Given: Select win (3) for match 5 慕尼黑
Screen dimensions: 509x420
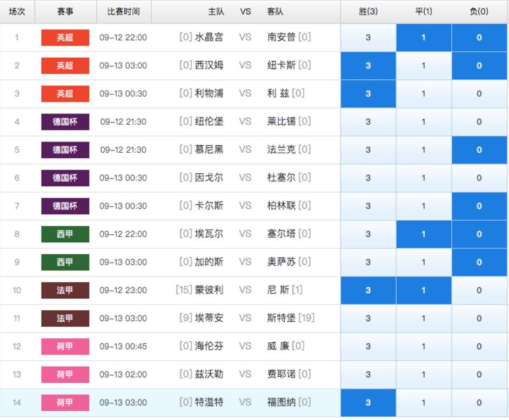Looking at the screenshot, I should 368,150.
